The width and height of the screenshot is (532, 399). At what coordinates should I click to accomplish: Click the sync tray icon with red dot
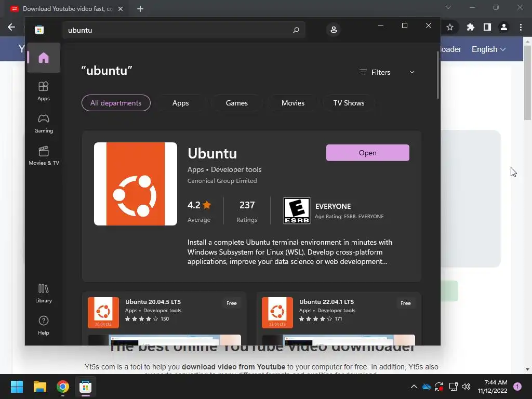(x=439, y=387)
